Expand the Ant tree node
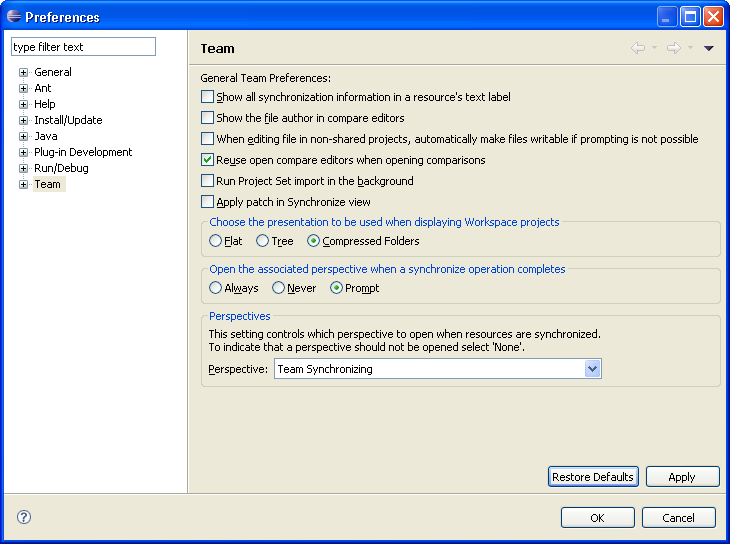This screenshot has height=544, width=730. (23, 88)
